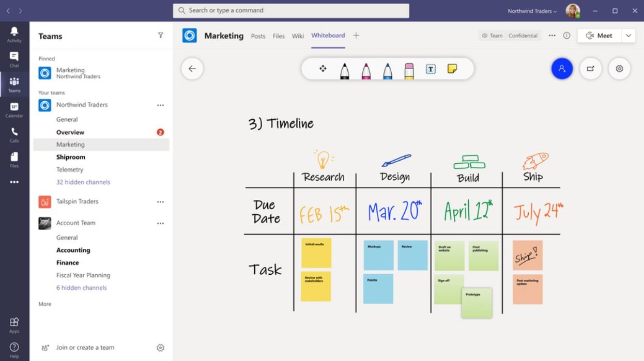Click the whiteboard back arrow button

(x=192, y=69)
